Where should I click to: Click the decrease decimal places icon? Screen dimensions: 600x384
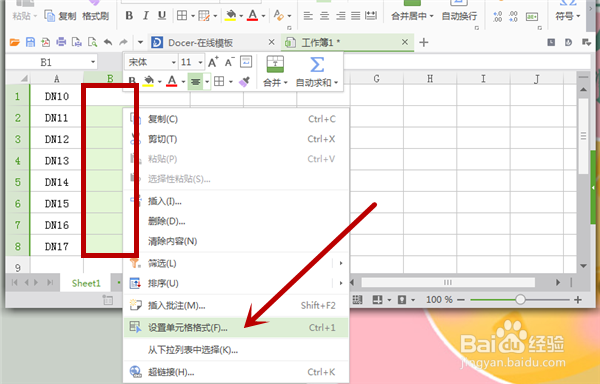513,16
